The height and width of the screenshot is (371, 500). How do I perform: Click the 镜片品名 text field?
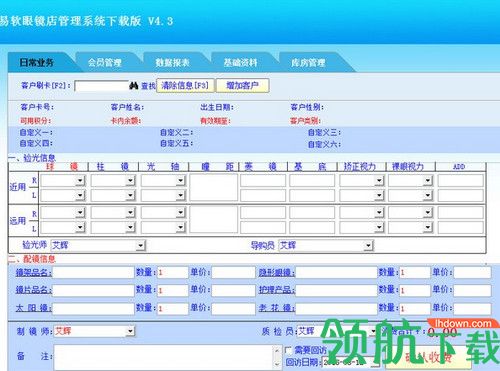point(93,290)
